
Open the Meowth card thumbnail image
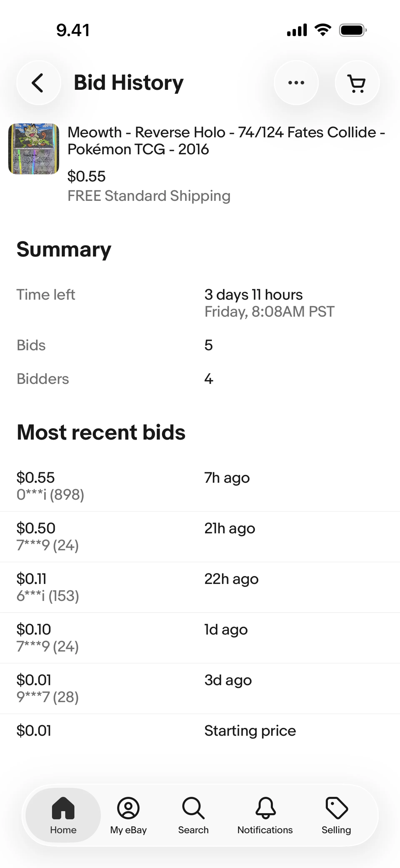point(34,149)
